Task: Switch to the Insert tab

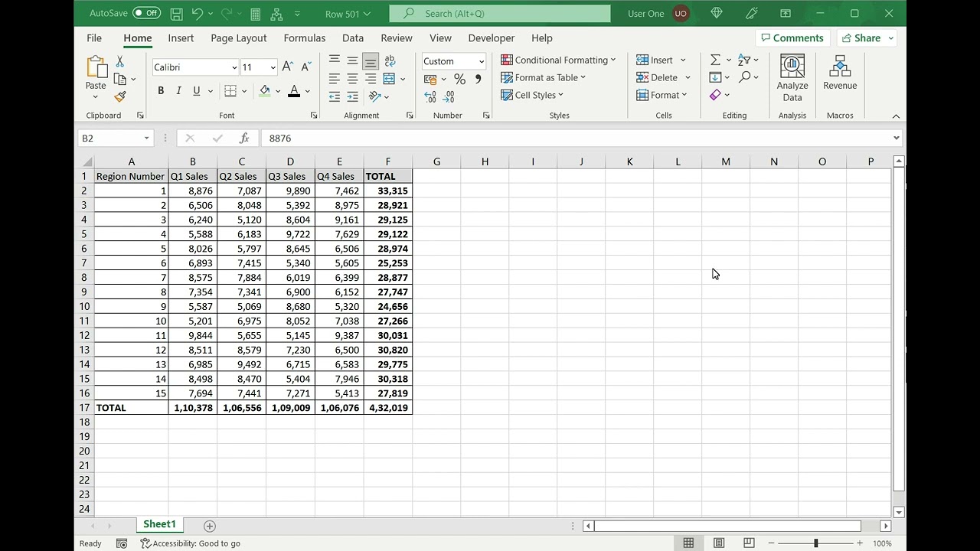Action: tap(181, 38)
